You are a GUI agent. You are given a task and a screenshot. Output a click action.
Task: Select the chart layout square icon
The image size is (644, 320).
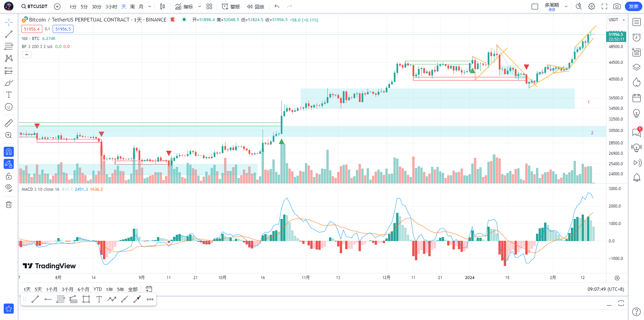point(535,6)
